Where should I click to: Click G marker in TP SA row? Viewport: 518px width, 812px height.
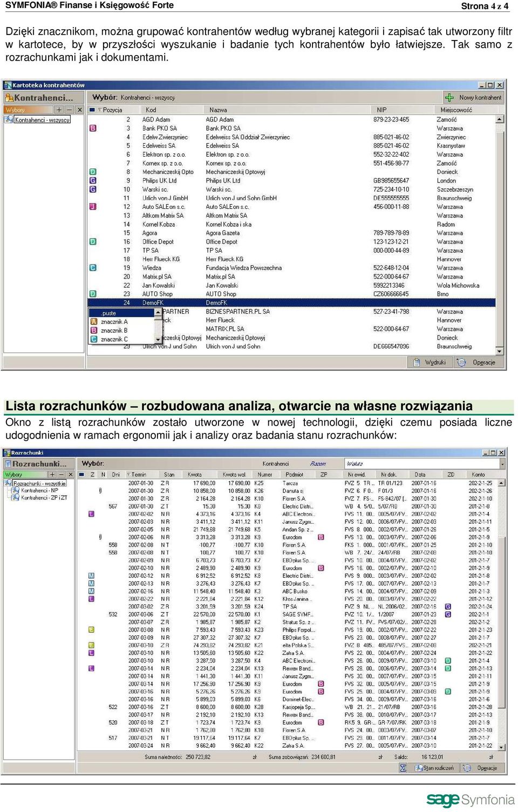[448, 607]
